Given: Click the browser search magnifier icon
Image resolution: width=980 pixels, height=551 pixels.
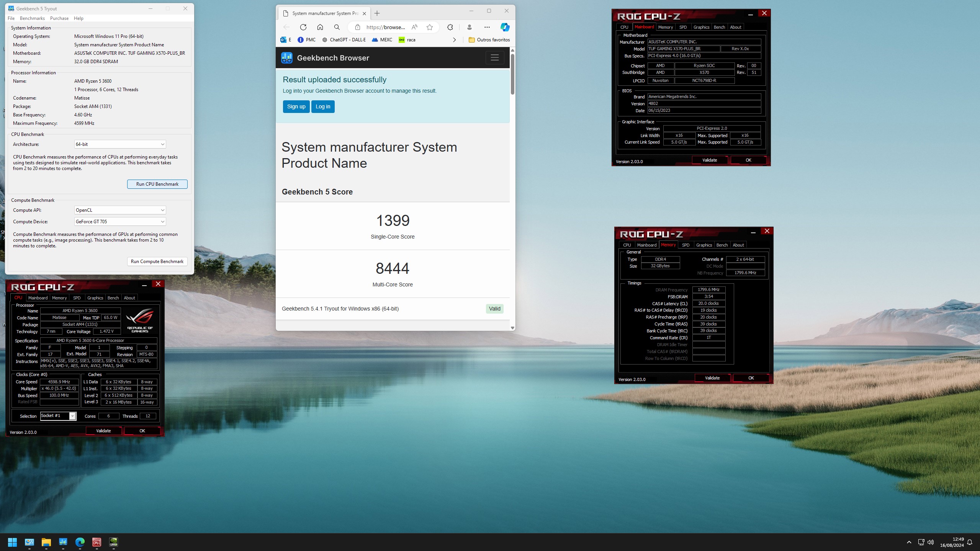Looking at the screenshot, I should (337, 27).
